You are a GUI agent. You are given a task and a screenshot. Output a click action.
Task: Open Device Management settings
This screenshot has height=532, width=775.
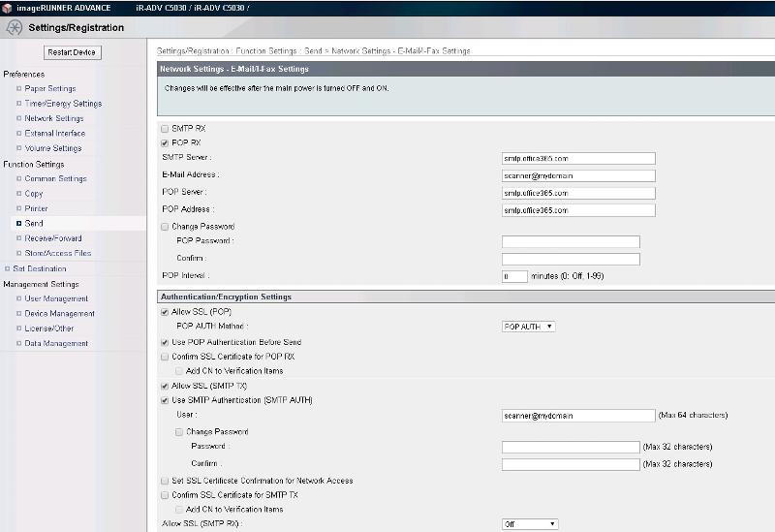tap(60, 313)
